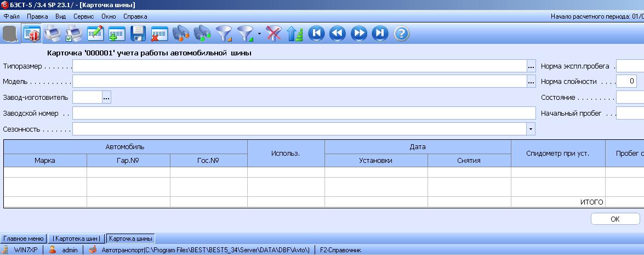Click the Заводской номер input field

point(303,114)
